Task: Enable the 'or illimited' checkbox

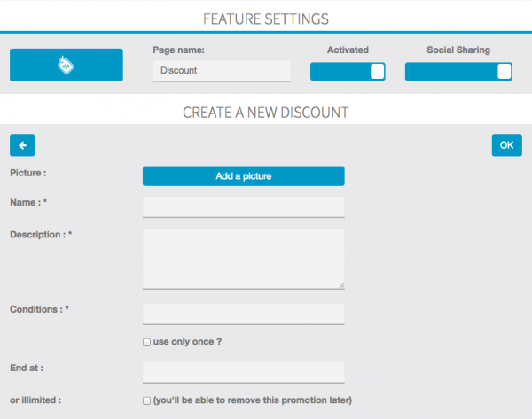Action: pyautogui.click(x=147, y=400)
